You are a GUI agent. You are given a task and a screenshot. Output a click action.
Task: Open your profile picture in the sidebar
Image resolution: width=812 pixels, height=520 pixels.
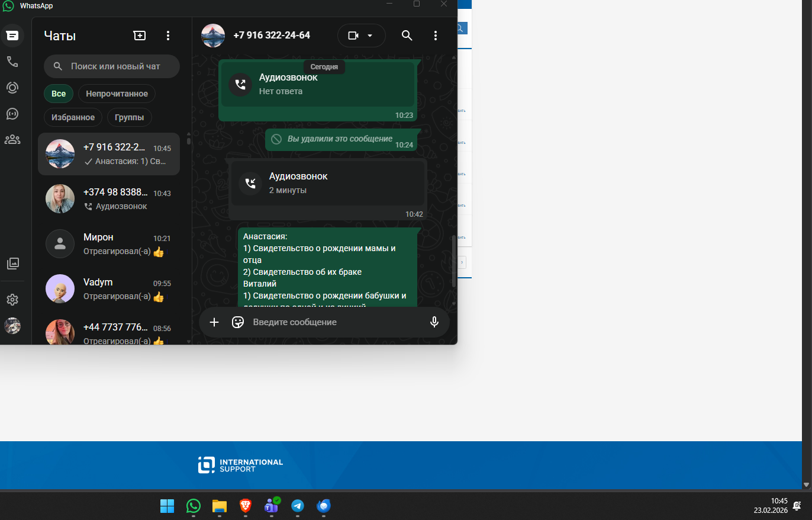[12, 326]
